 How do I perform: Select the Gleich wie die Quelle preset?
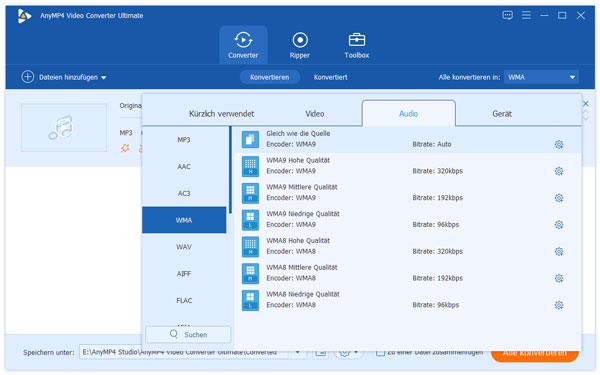(408, 140)
